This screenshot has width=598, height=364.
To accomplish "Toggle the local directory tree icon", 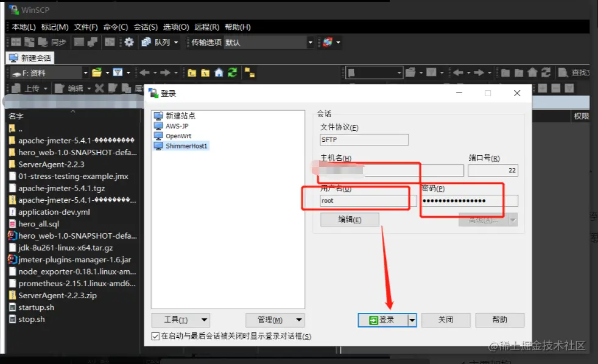I will [250, 72].
